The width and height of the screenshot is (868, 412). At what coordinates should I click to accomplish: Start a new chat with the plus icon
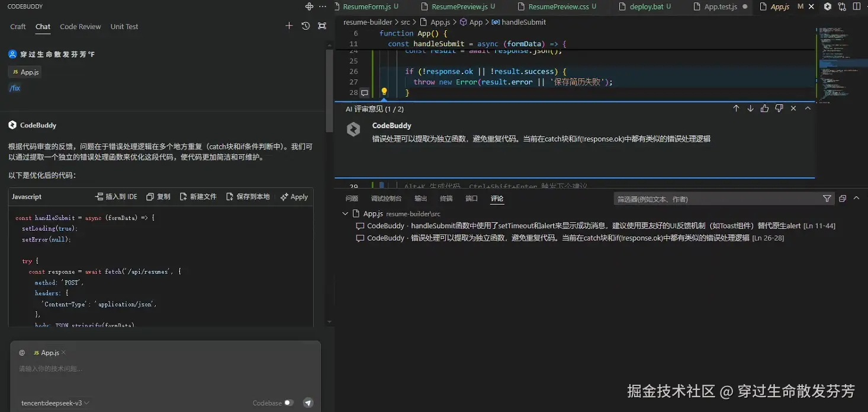[x=289, y=26]
